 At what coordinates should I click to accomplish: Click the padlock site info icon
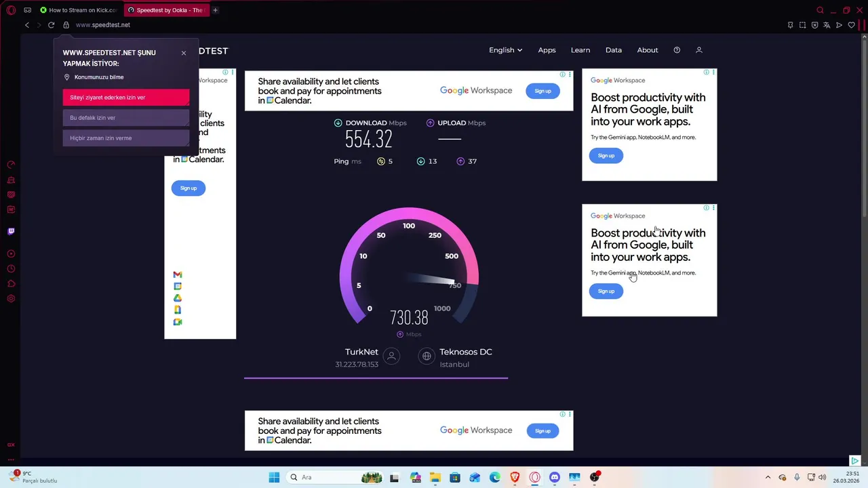pos(66,25)
